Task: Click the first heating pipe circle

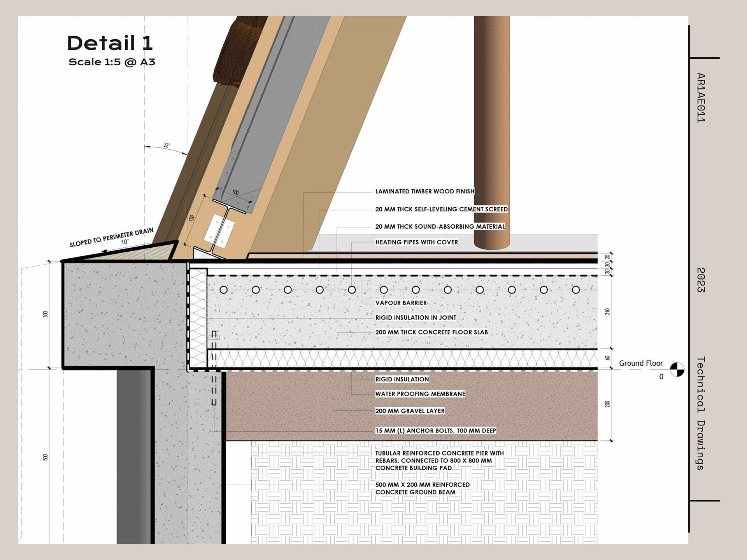Action: click(x=224, y=290)
